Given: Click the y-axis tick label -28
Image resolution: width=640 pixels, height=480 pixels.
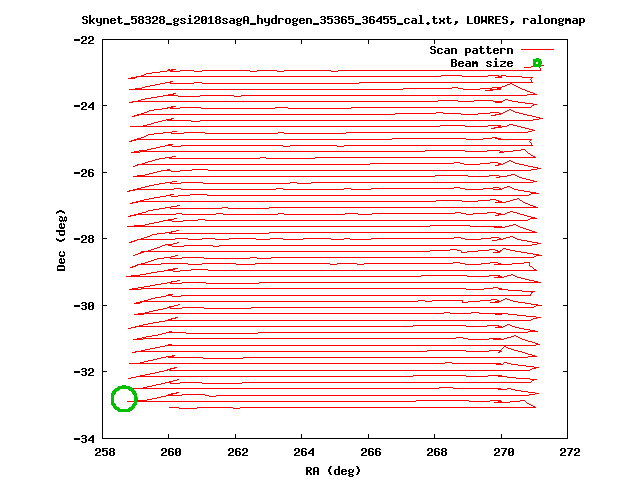Looking at the screenshot, I should click(x=84, y=239).
